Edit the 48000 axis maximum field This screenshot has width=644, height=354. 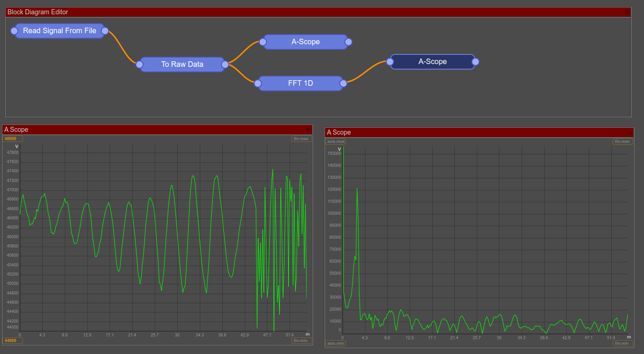12,139
